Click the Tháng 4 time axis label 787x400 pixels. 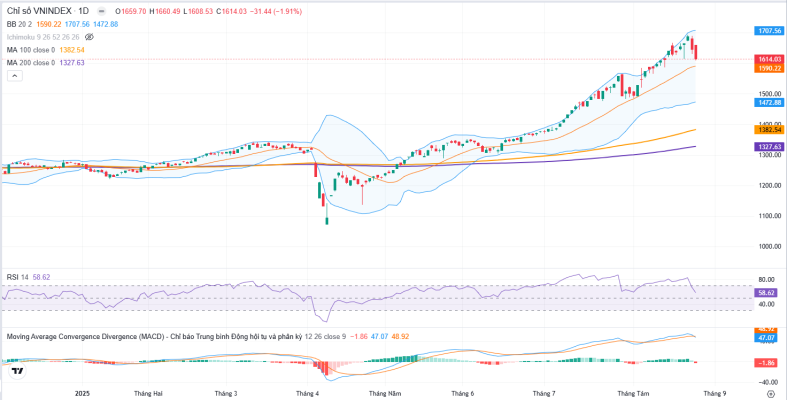click(x=308, y=394)
